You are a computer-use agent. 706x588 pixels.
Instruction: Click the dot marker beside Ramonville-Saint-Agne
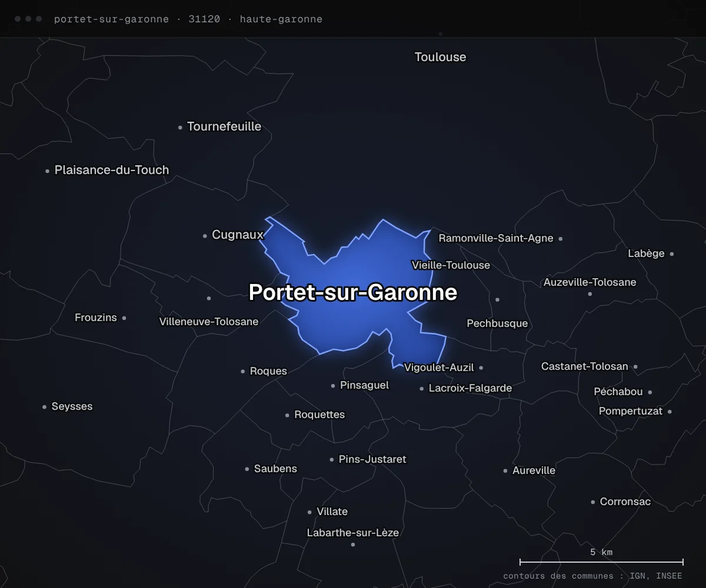(561, 239)
